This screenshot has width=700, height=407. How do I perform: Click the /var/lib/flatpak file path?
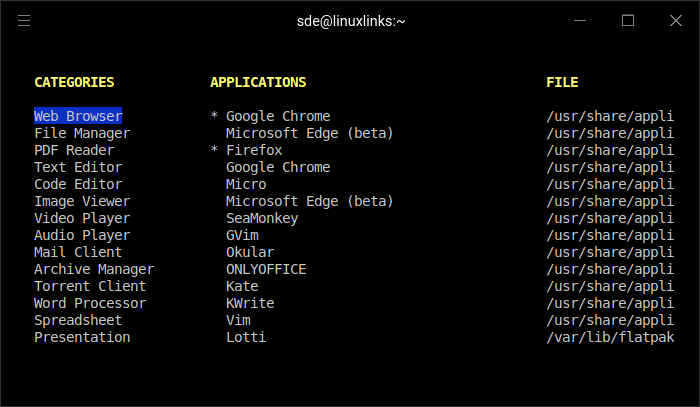click(x=610, y=337)
